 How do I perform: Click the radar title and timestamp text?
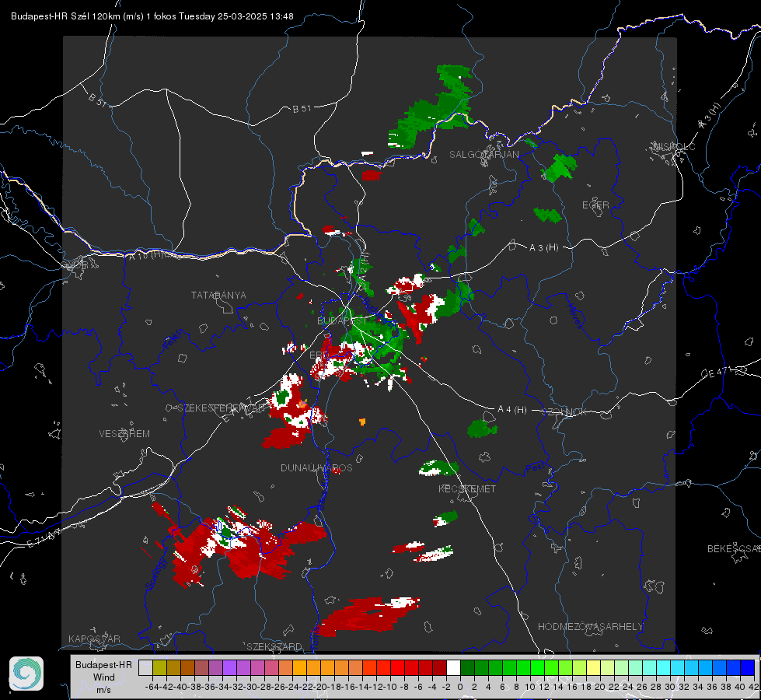tap(152, 16)
